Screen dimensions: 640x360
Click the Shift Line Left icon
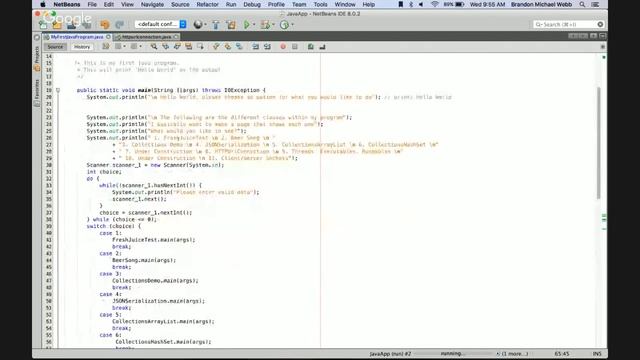pyautogui.click(x=256, y=47)
